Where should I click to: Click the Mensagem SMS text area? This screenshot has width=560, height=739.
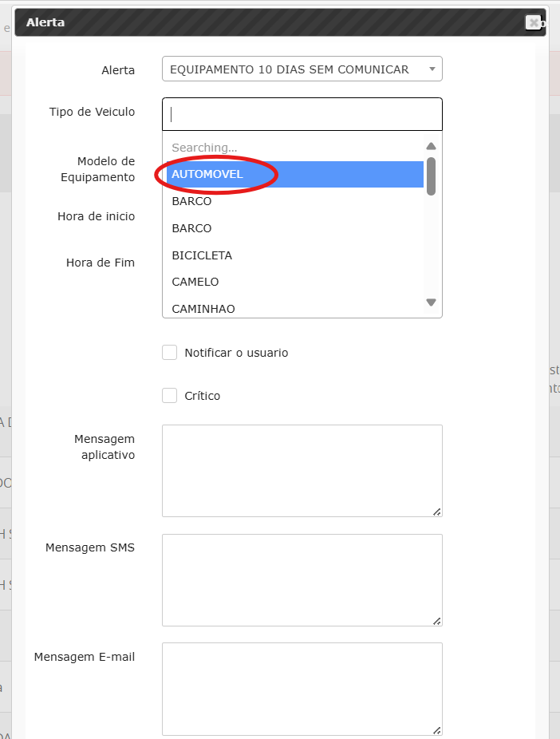point(302,580)
